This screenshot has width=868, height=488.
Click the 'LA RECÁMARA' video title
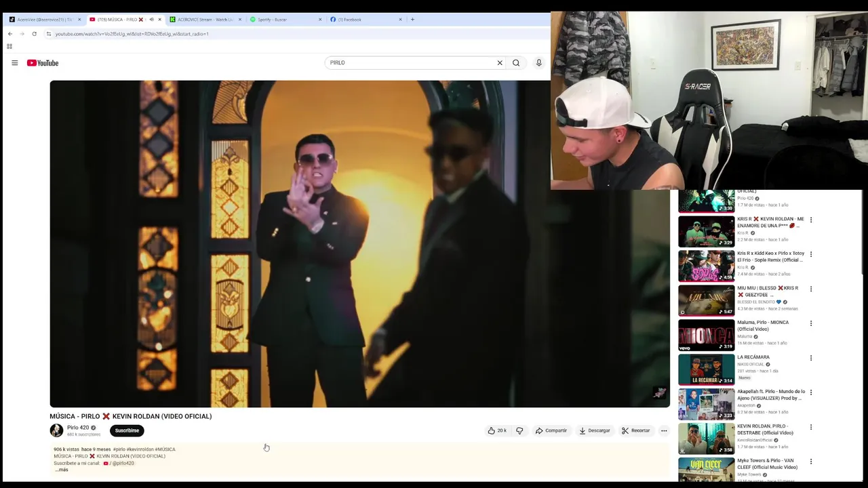click(753, 357)
